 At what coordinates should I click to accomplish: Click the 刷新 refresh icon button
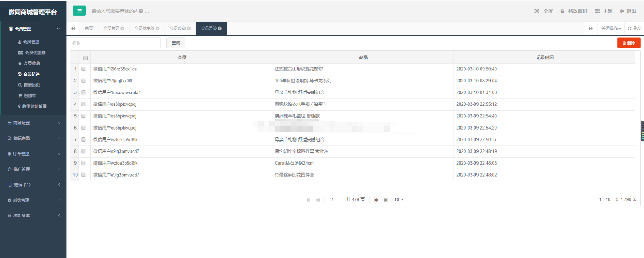click(634, 29)
